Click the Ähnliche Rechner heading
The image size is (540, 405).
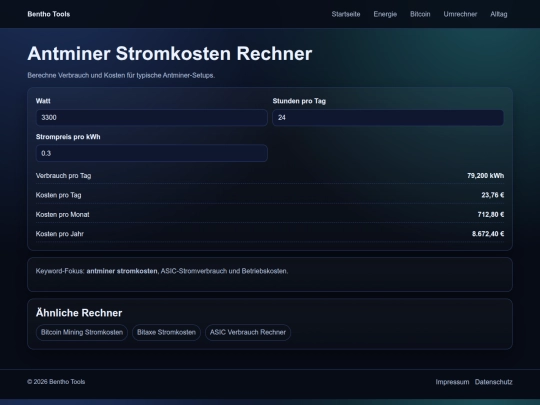[79, 313]
